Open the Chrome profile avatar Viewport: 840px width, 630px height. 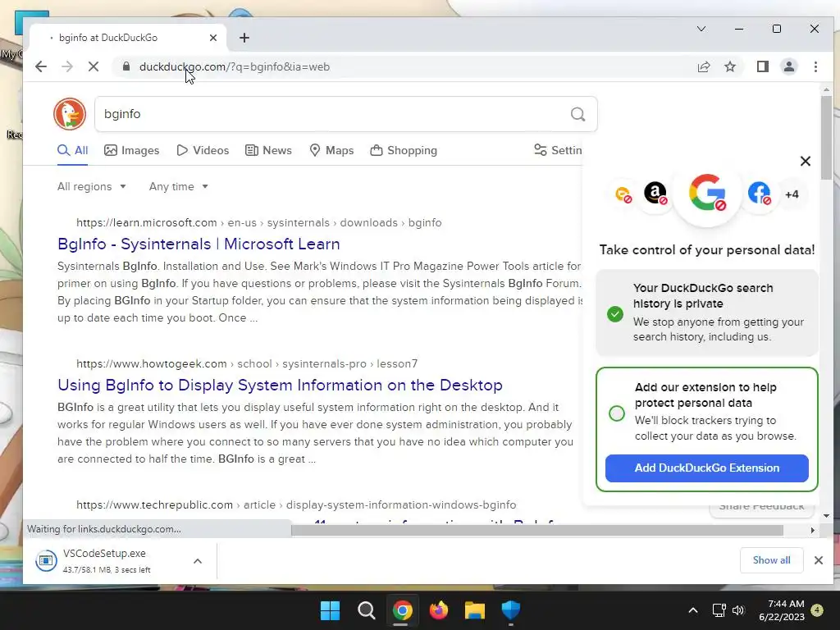pos(788,66)
